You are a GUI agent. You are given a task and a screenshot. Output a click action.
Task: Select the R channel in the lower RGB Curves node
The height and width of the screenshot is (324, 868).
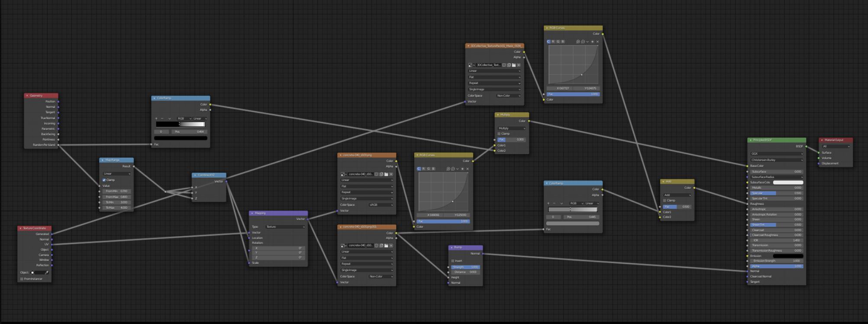point(423,168)
